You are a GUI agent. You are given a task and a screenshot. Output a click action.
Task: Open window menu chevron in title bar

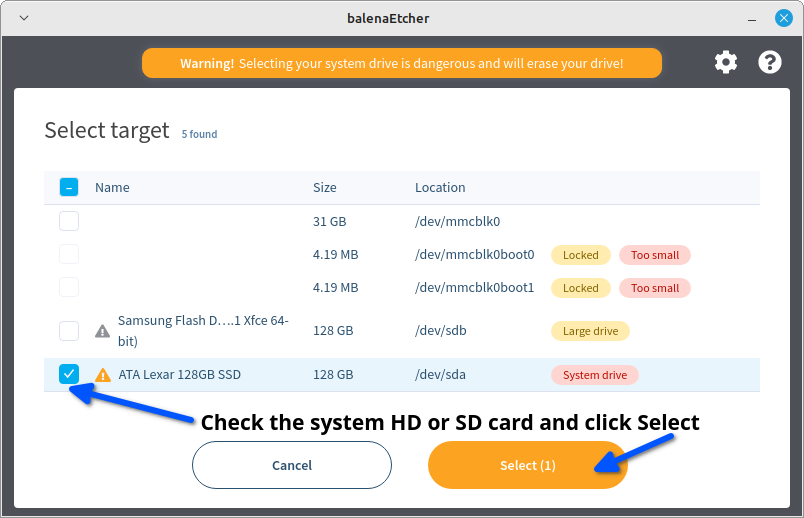[24, 18]
